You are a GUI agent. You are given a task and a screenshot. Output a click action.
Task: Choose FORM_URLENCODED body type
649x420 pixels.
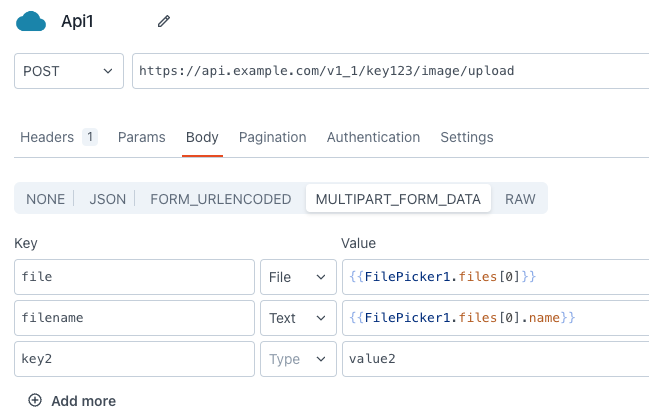click(220, 199)
